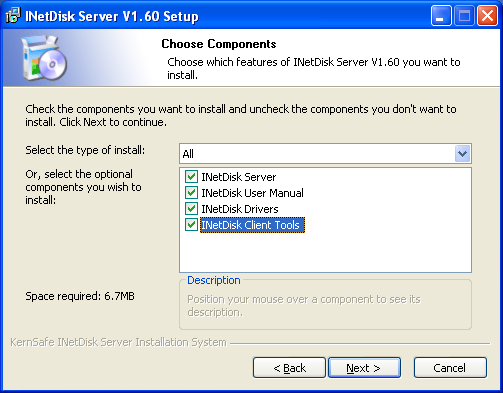Viewport: 503px width, 393px height.
Task: Uncheck the INetDisk User Manual checkbox
Action: (191, 193)
